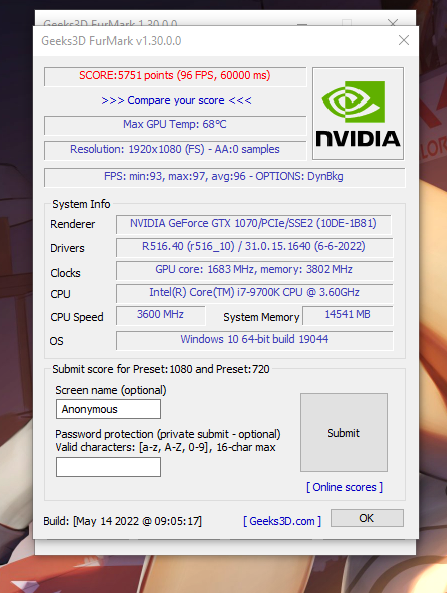Click the Clocks label
Viewport: 447px width, 593px height.
tap(65, 273)
